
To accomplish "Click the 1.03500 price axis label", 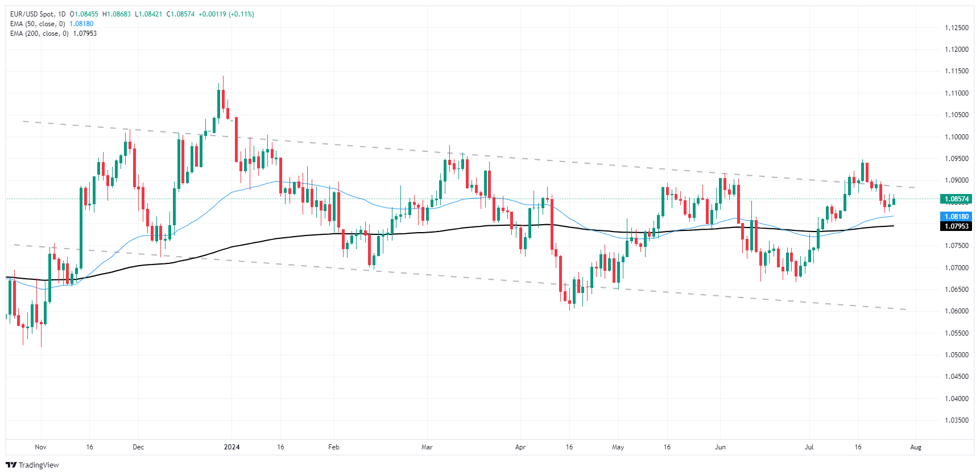I will click(956, 420).
